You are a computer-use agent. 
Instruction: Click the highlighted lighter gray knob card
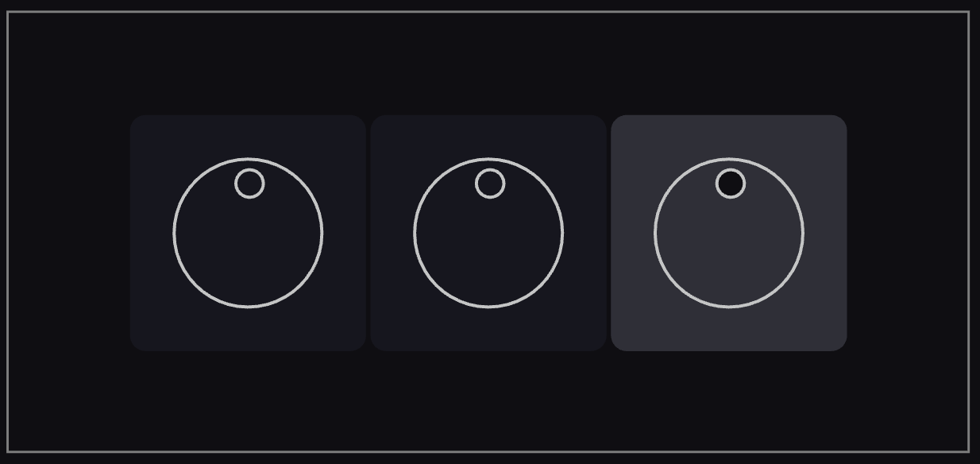pyautogui.click(x=729, y=233)
